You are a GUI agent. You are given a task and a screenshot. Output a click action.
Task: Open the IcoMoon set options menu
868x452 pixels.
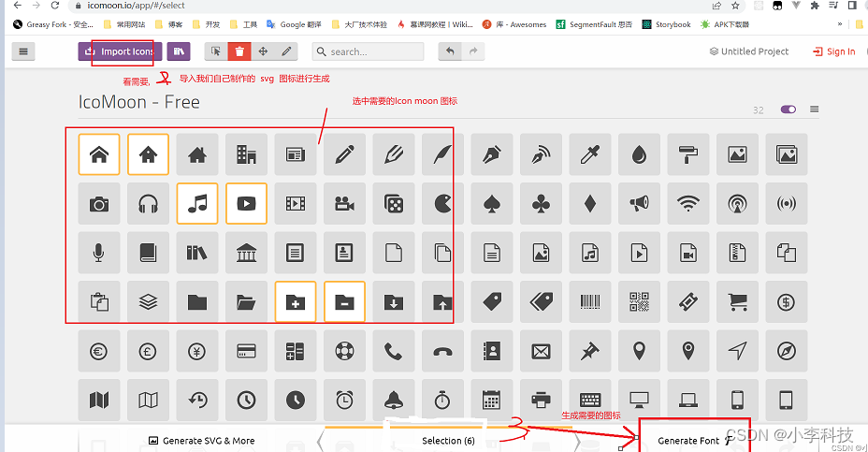click(815, 109)
